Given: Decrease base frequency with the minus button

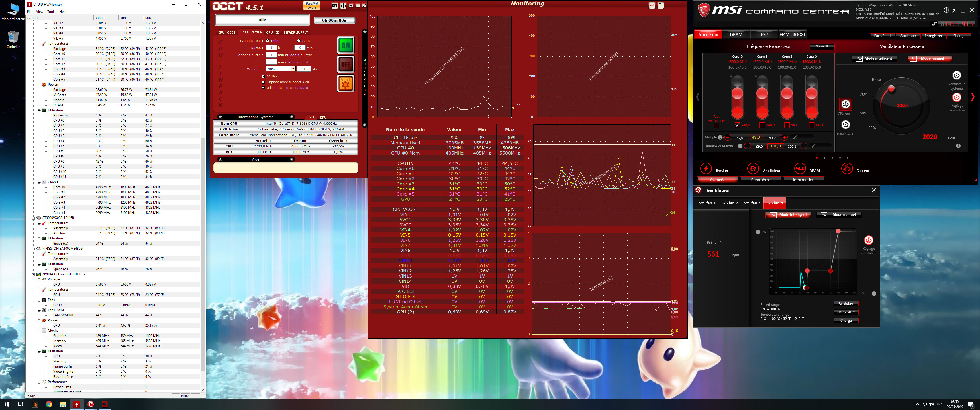Looking at the screenshot, I should (x=748, y=146).
